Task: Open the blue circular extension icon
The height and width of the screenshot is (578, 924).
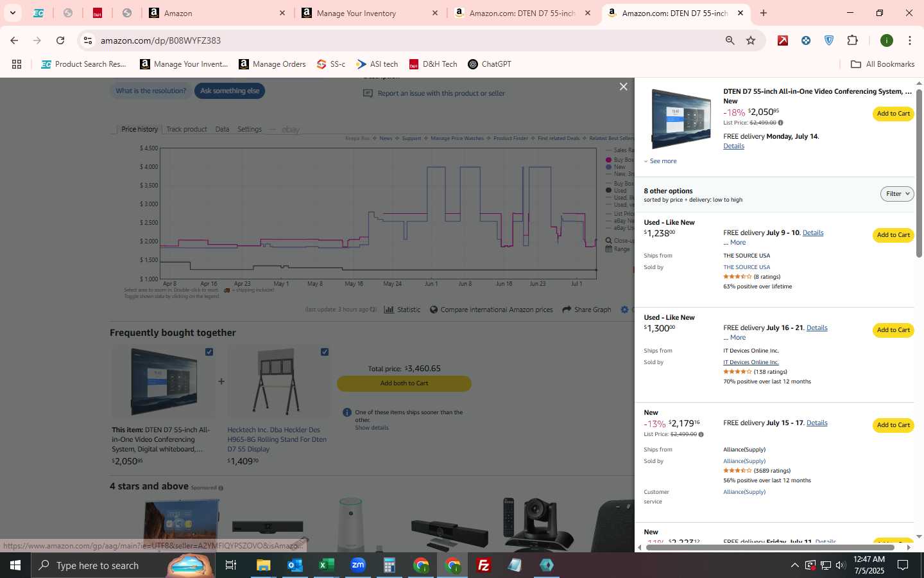Action: pyautogui.click(x=806, y=40)
